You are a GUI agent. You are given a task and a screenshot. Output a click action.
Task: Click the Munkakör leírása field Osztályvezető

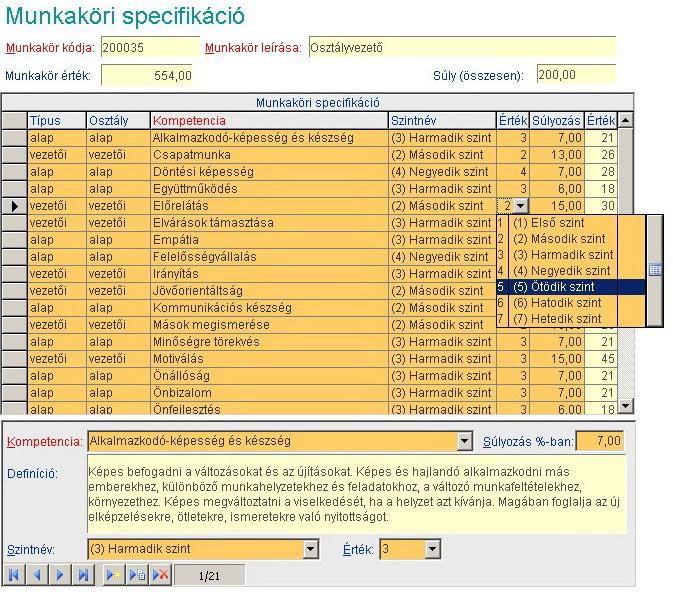tap(462, 47)
